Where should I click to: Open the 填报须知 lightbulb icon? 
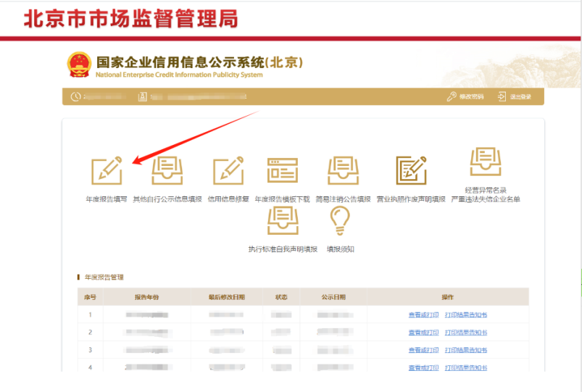coord(340,220)
